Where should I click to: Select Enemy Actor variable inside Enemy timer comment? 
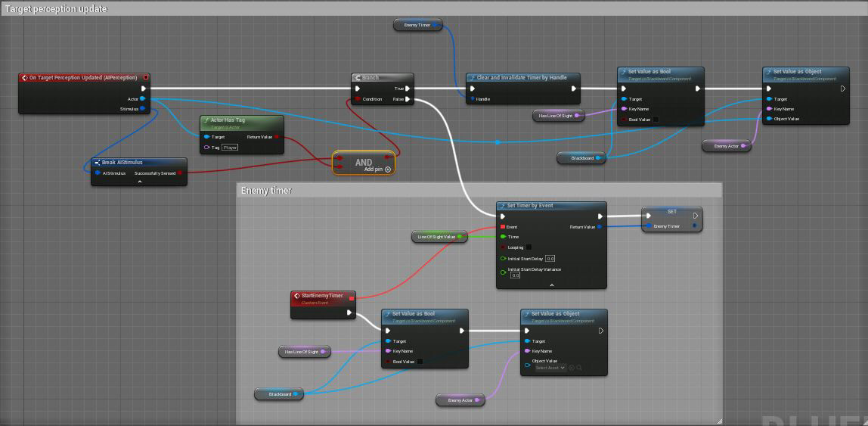(460, 400)
